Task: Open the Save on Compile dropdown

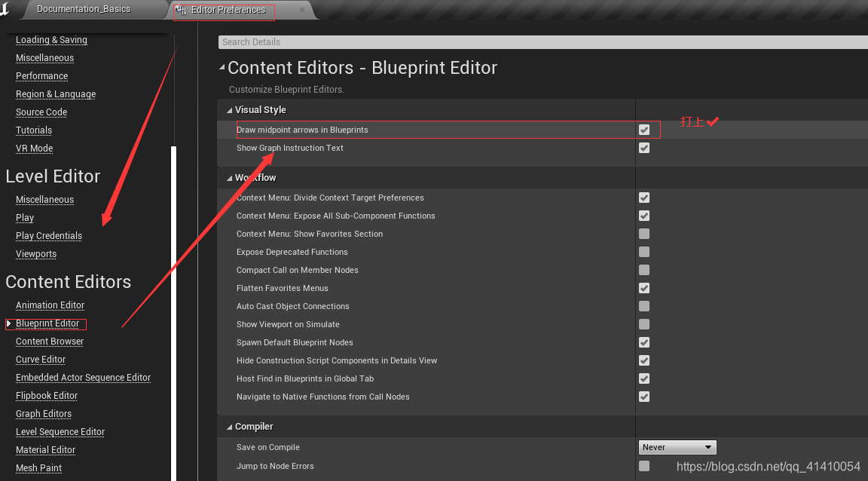Action: click(677, 447)
